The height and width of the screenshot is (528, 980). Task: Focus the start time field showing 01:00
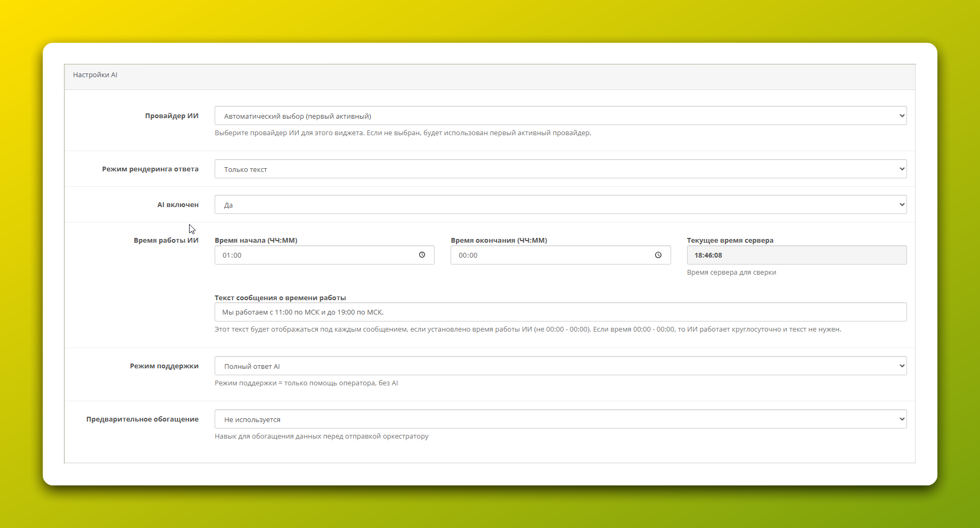[314, 255]
